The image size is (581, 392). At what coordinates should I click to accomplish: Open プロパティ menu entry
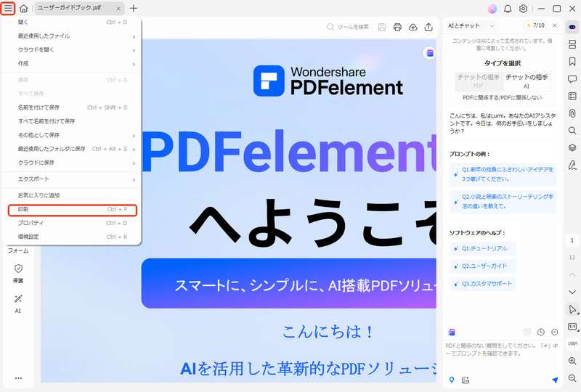72,223
